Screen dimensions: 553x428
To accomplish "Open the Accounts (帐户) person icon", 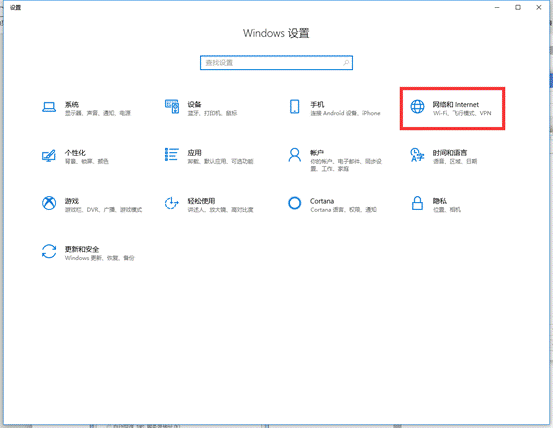I will [x=294, y=155].
